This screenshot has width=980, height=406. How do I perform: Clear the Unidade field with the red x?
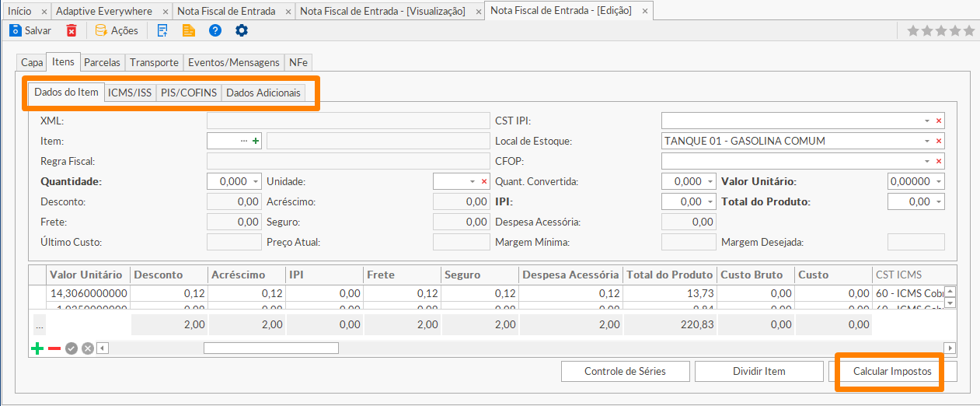click(x=483, y=181)
